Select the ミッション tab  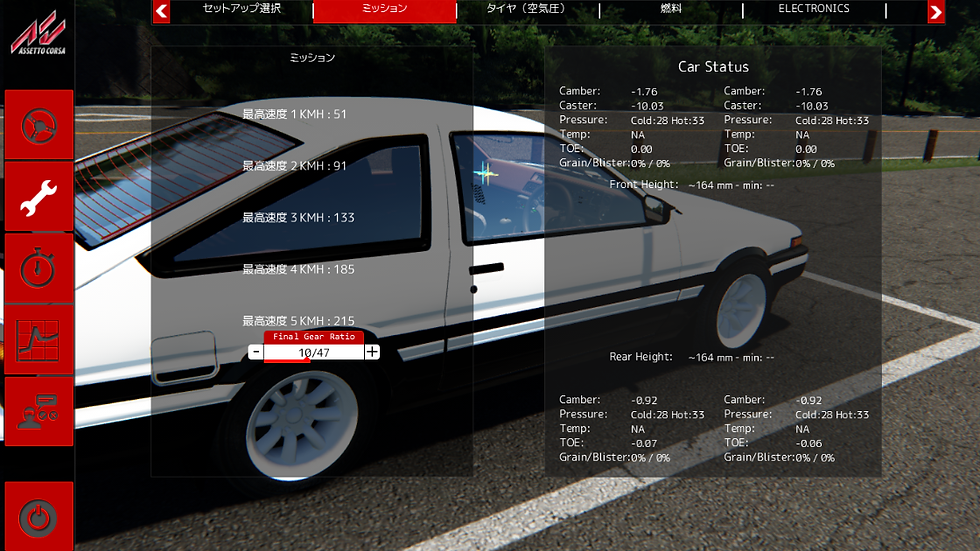click(384, 10)
